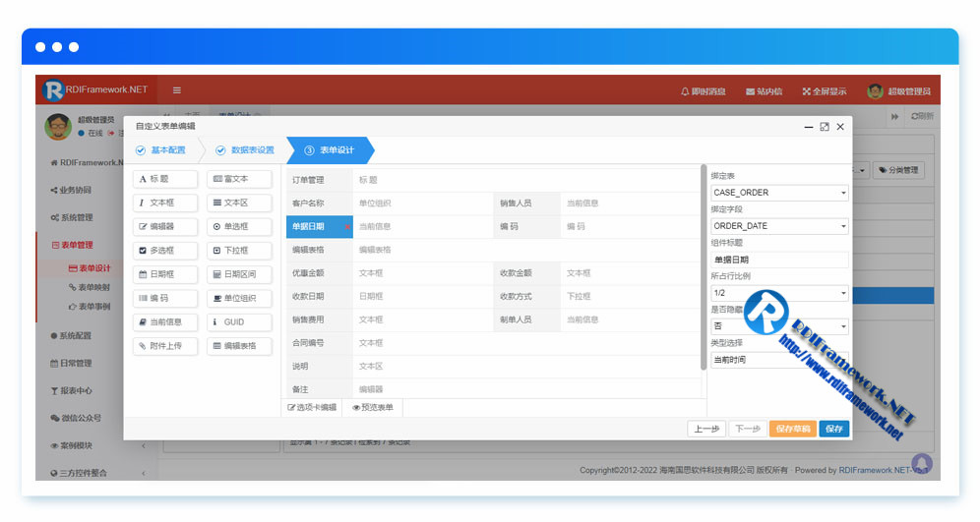Add a 下拉框 dropdown component

[239, 250]
